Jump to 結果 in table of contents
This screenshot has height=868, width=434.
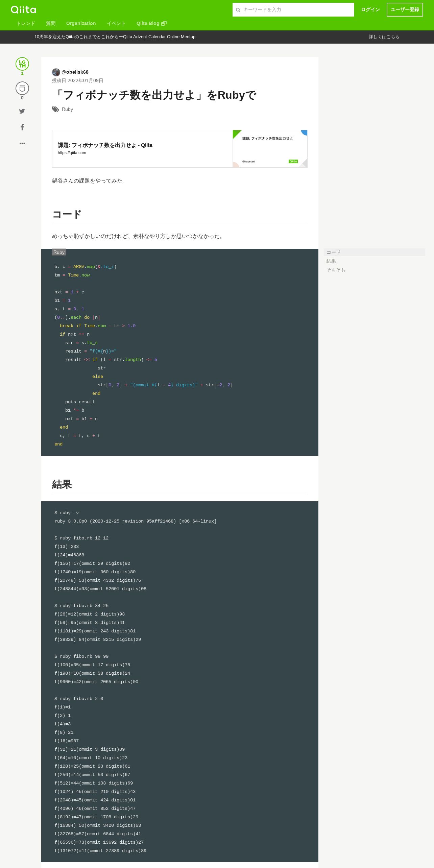pyautogui.click(x=331, y=261)
